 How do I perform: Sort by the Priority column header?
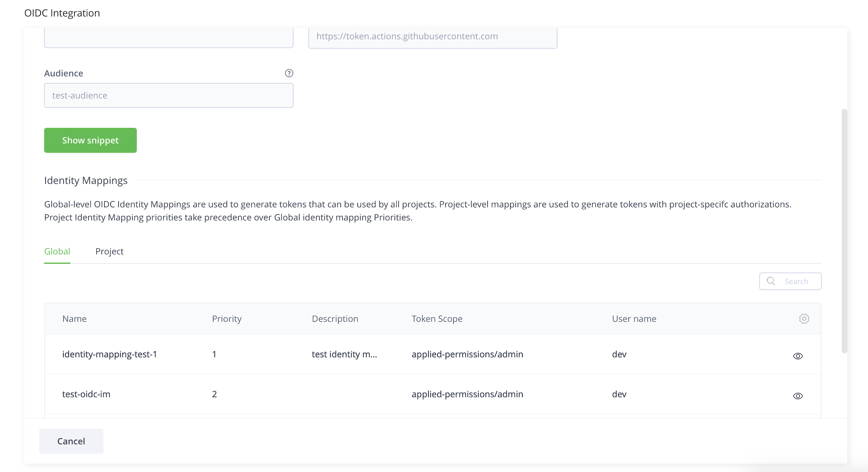(226, 319)
